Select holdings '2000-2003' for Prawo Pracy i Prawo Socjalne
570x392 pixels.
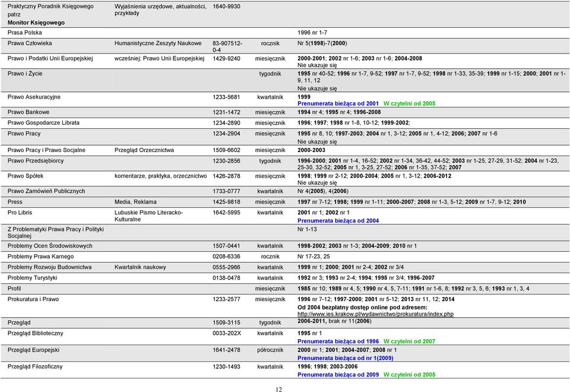[x=312, y=150]
